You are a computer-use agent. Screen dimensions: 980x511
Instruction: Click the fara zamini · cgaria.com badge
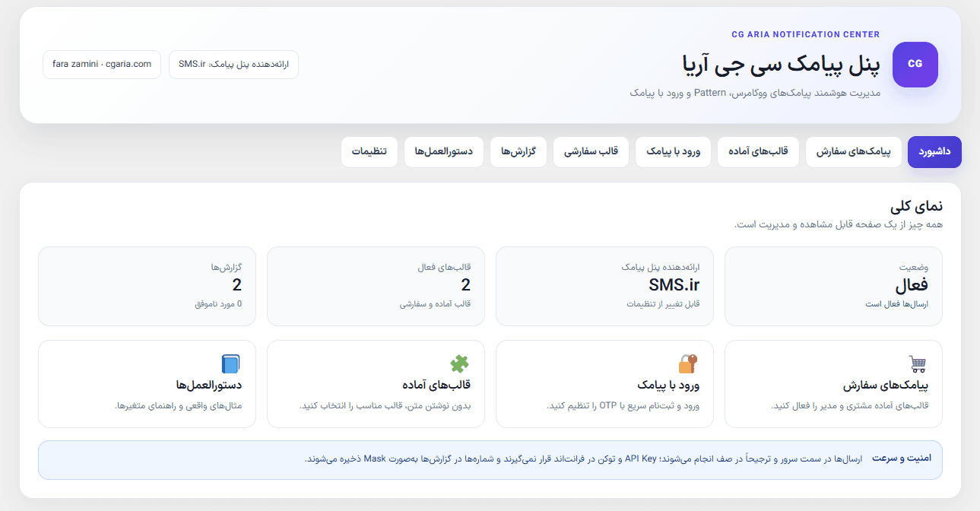pyautogui.click(x=102, y=65)
